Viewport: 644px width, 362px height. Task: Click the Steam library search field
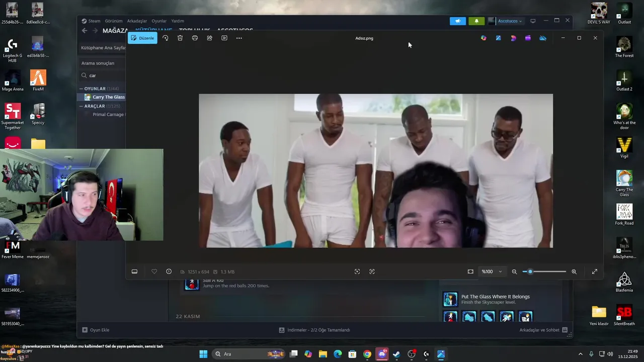click(103, 75)
